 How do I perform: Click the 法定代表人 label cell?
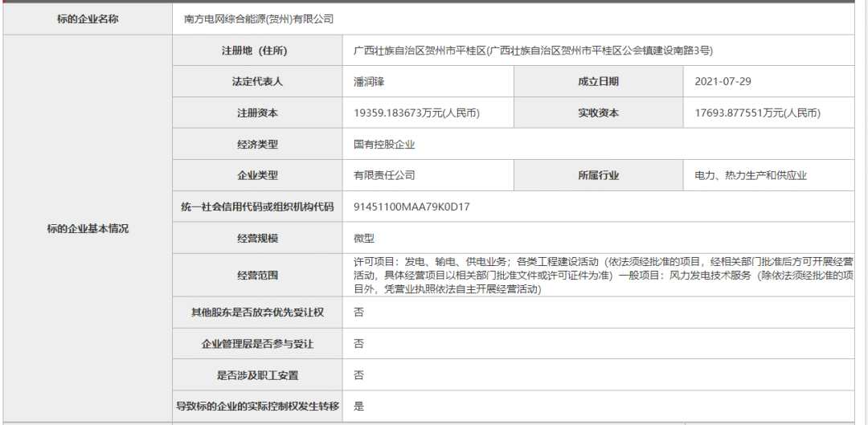257,82
